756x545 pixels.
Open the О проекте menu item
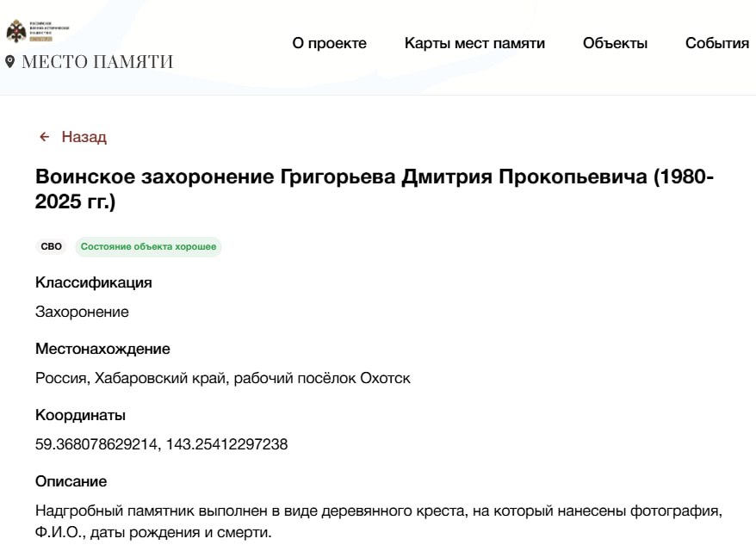click(x=329, y=43)
